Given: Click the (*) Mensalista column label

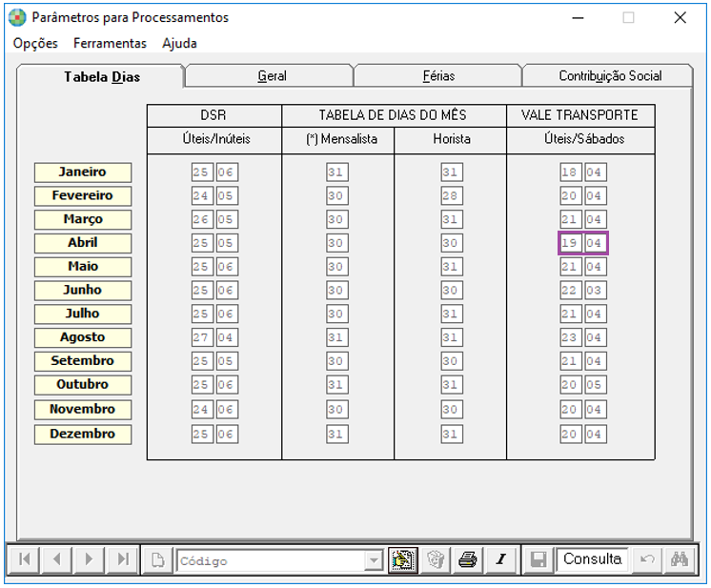Looking at the screenshot, I should pyautogui.click(x=341, y=139).
